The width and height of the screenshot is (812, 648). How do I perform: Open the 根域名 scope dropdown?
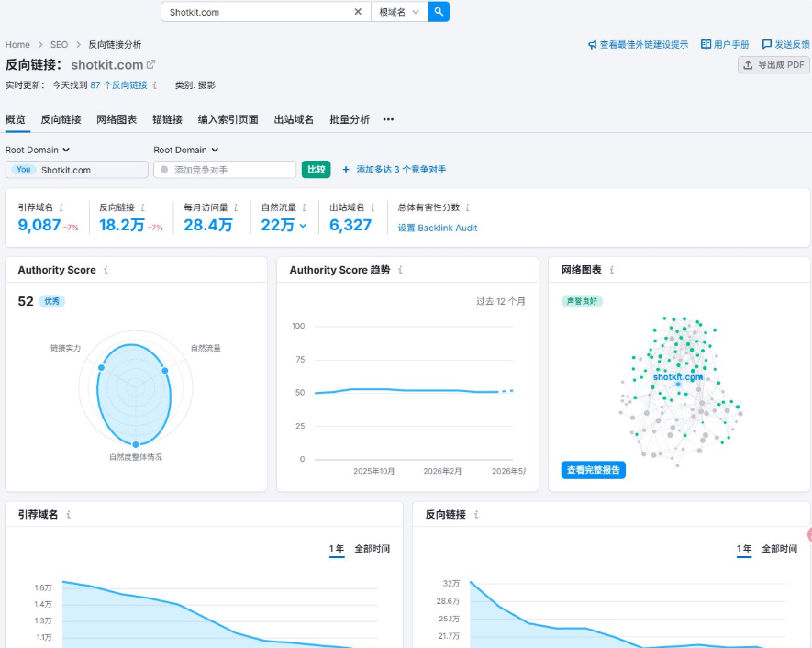(x=399, y=12)
